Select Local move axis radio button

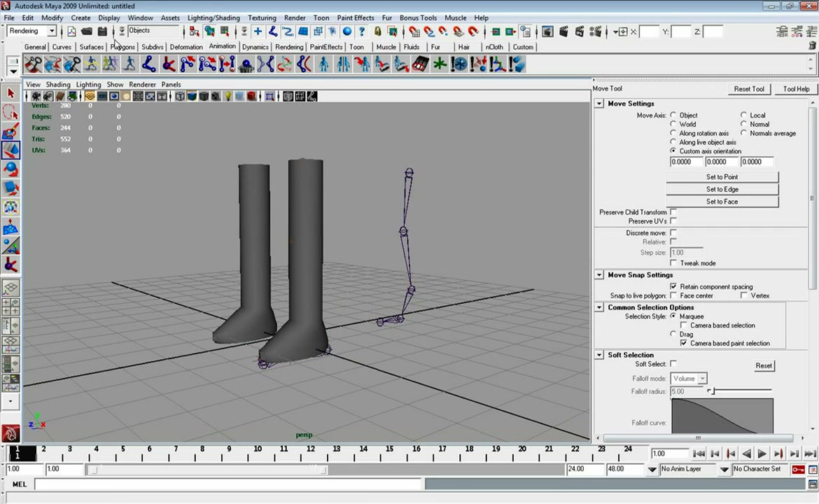[743, 115]
